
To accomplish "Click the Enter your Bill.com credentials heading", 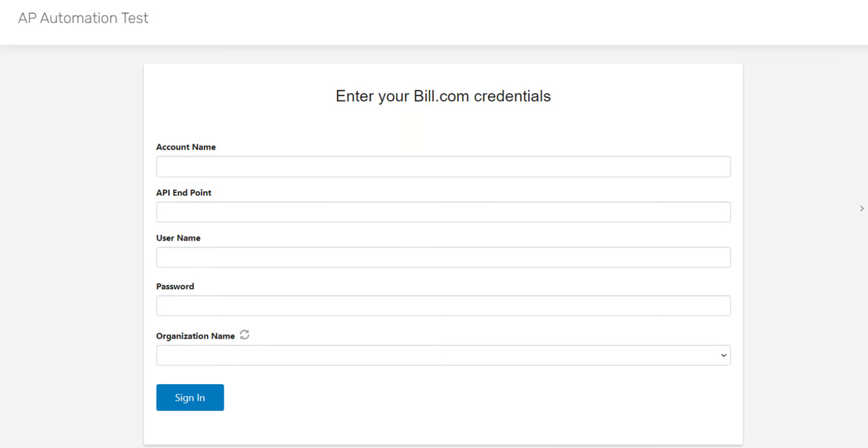I will point(443,96).
